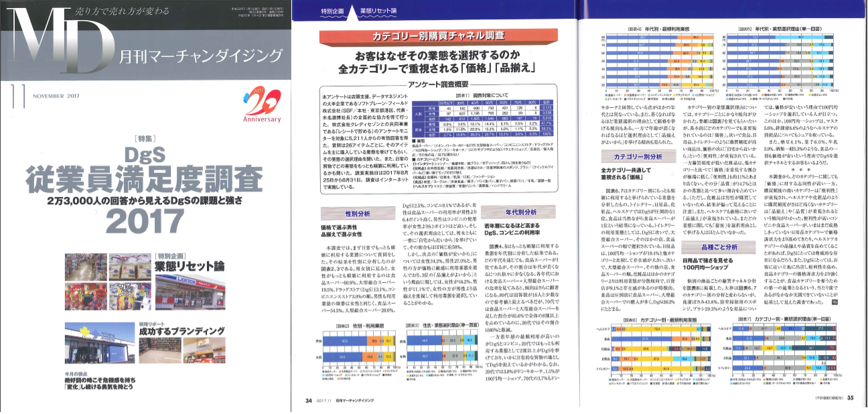Click the 図表4 年代別・最頻利用業態 chart
The height and width of the screenshot is (414, 868).
coord(660,64)
